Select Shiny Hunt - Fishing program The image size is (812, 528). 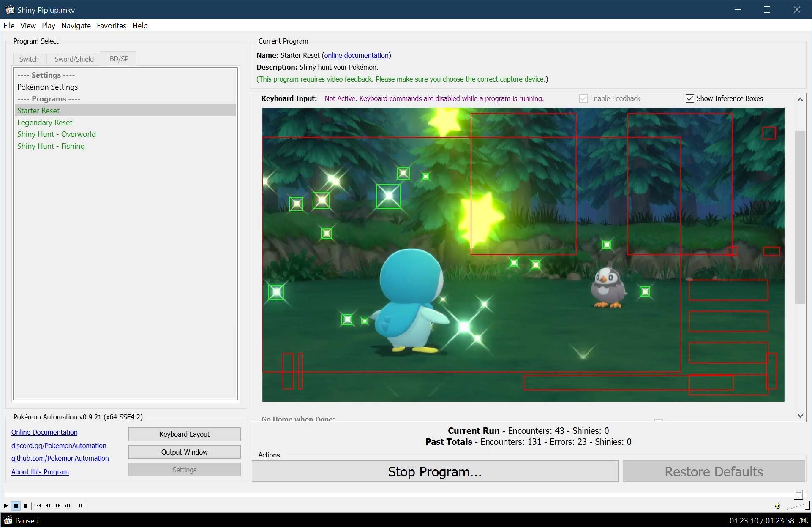pos(51,146)
